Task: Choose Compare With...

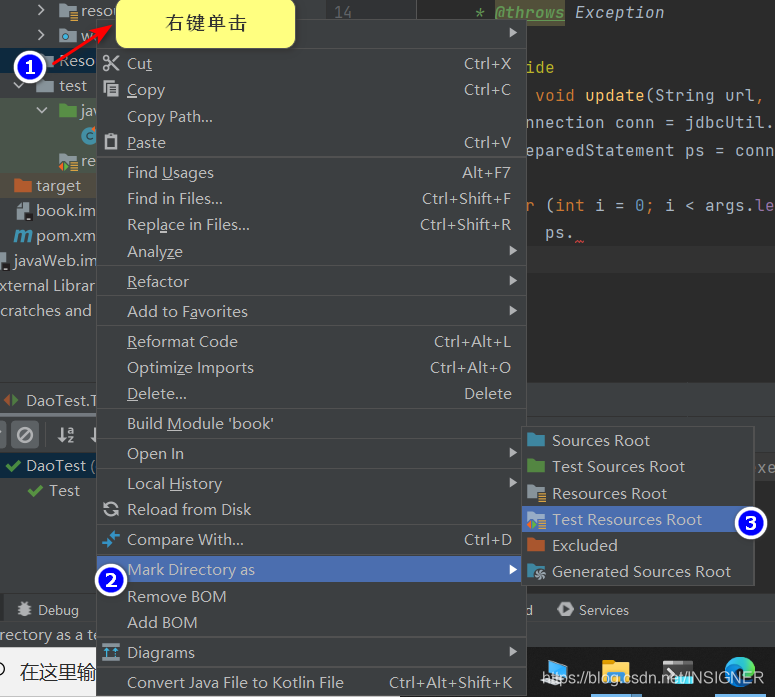Action: click(x=311, y=540)
